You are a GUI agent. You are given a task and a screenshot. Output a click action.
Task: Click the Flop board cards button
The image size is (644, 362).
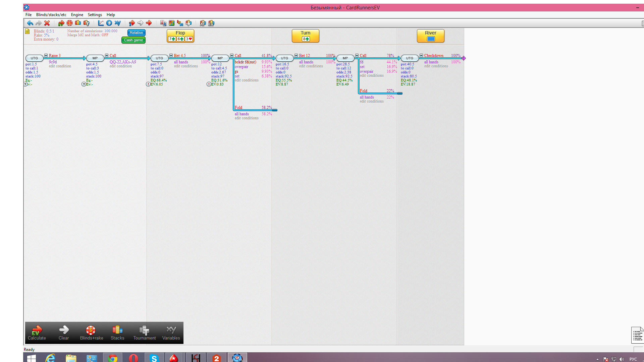[180, 36]
